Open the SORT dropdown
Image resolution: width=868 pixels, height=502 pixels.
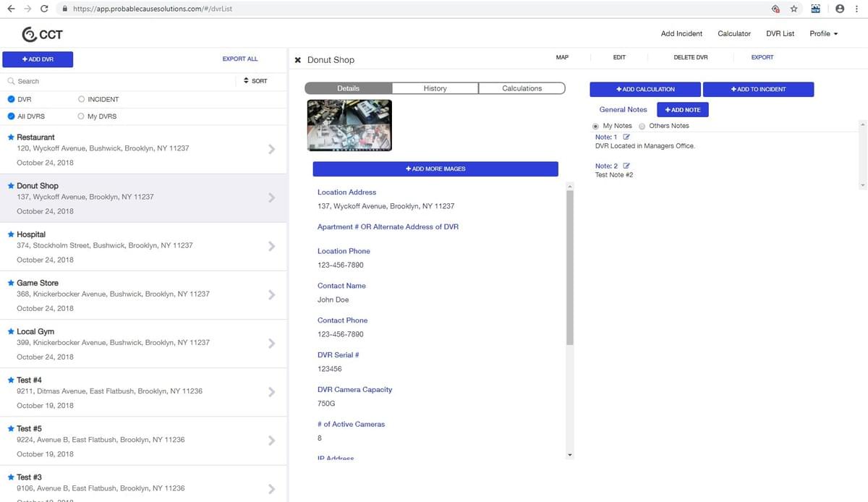(x=255, y=81)
